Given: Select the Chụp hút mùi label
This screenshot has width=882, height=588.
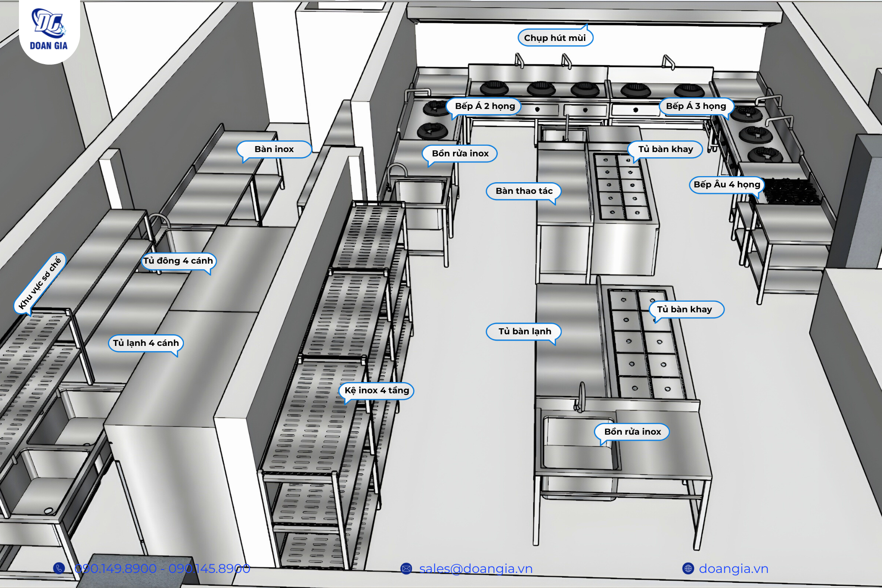Looking at the screenshot, I should click(x=555, y=38).
